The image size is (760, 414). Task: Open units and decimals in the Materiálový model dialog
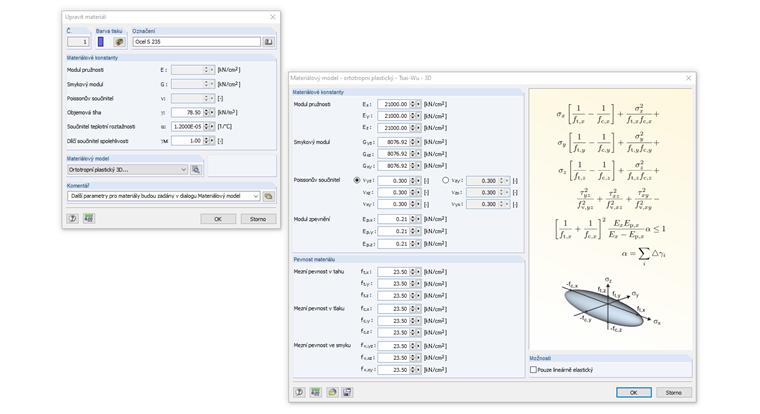pos(316,392)
